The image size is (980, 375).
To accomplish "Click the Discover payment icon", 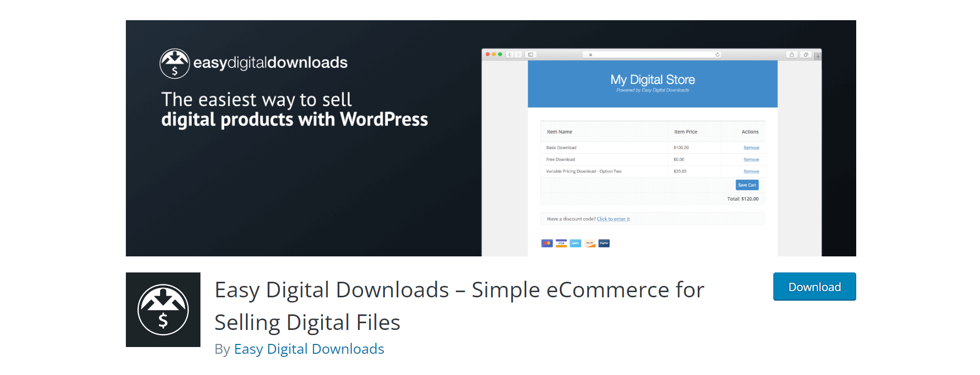I will [590, 243].
